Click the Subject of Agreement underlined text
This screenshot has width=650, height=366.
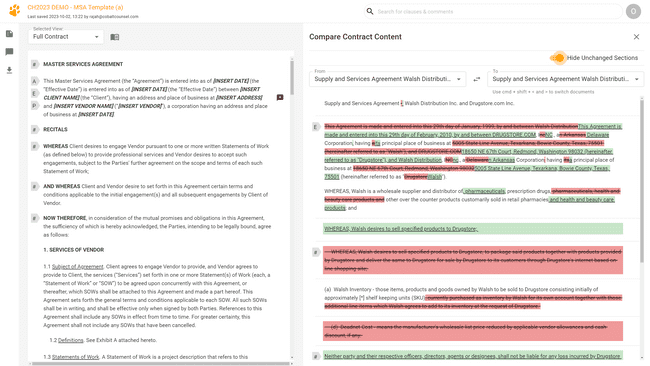point(78,267)
